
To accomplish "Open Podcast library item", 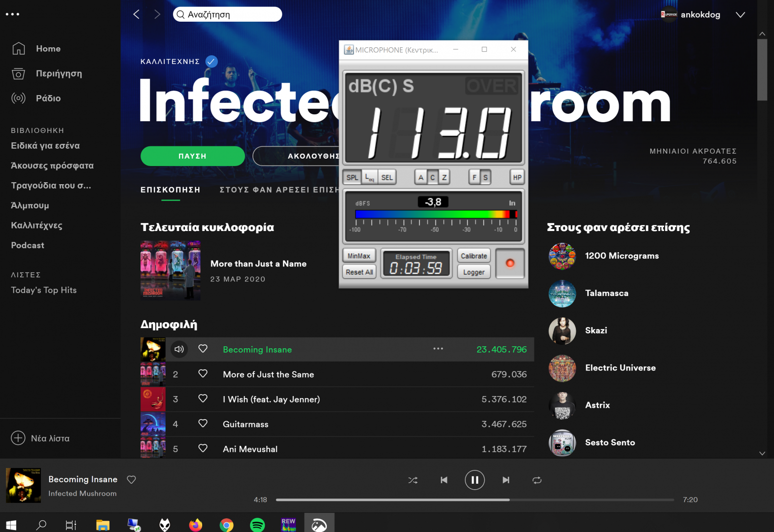I will coord(28,245).
